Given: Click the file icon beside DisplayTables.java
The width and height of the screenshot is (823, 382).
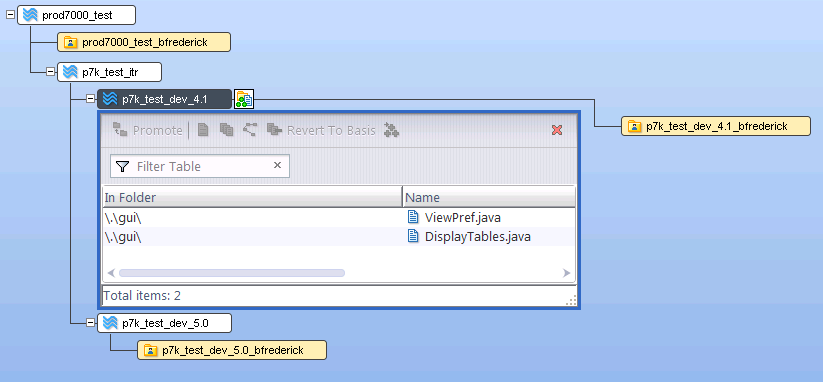Looking at the screenshot, I should 414,236.
